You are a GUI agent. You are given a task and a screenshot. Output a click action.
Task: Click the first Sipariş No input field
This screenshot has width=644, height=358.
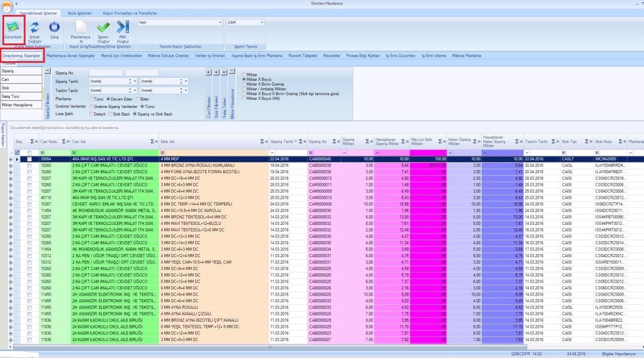105,73
